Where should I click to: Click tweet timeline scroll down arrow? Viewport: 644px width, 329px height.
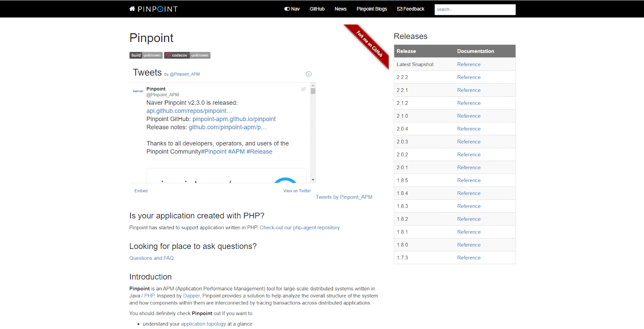click(x=313, y=180)
